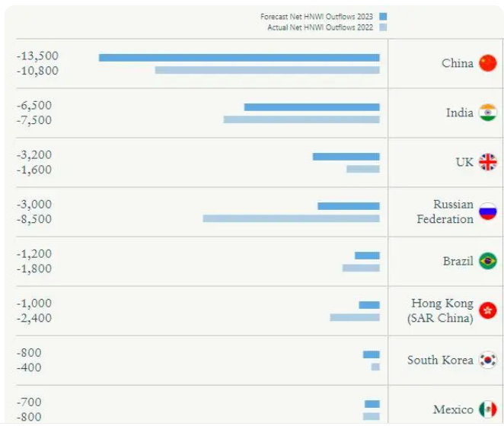Click the -8,500 value for Russia
The width and height of the screenshot is (504, 426).
coord(34,219)
